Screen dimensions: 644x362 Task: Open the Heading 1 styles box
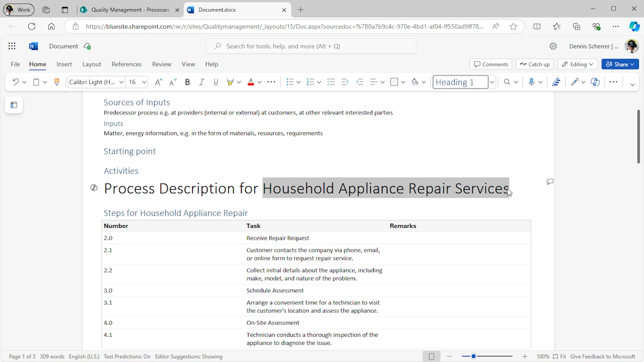[x=460, y=82]
